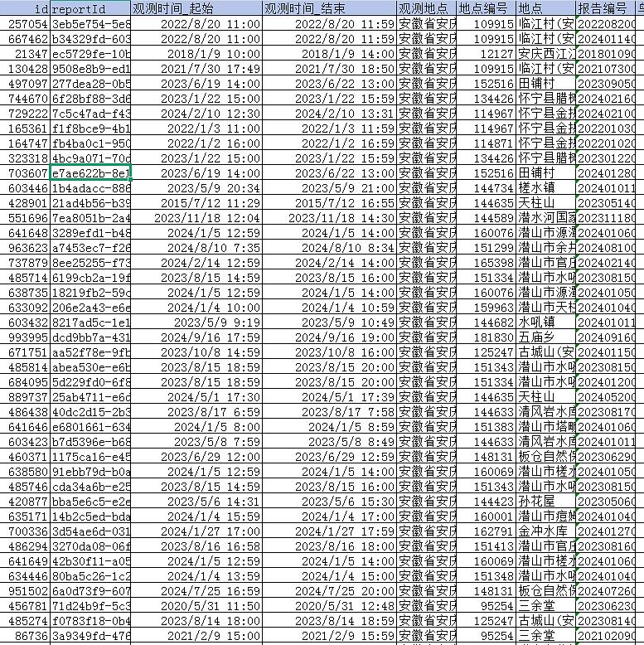Select location cell 天柱山 in row 428901
The height and width of the screenshot is (645, 644).
coord(545,203)
